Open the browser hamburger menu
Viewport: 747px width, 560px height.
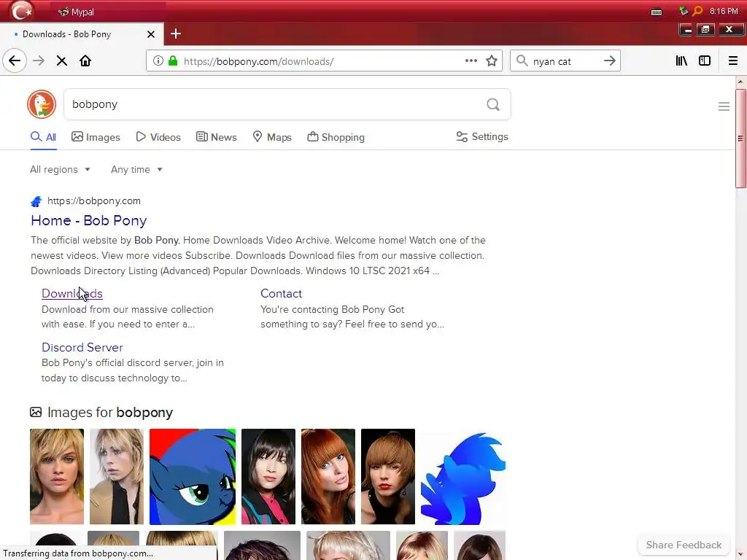(x=732, y=61)
